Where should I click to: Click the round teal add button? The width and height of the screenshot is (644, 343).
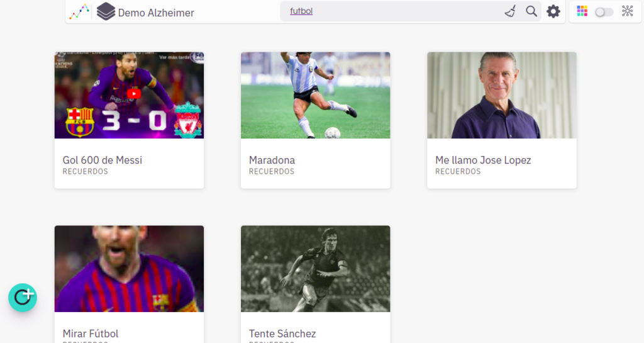coord(23,298)
